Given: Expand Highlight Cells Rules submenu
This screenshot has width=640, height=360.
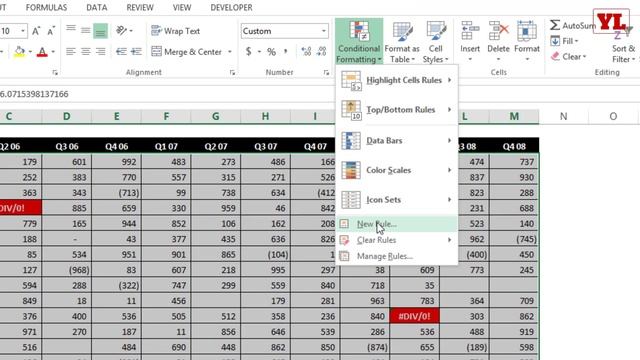Looking at the screenshot, I should (x=396, y=80).
